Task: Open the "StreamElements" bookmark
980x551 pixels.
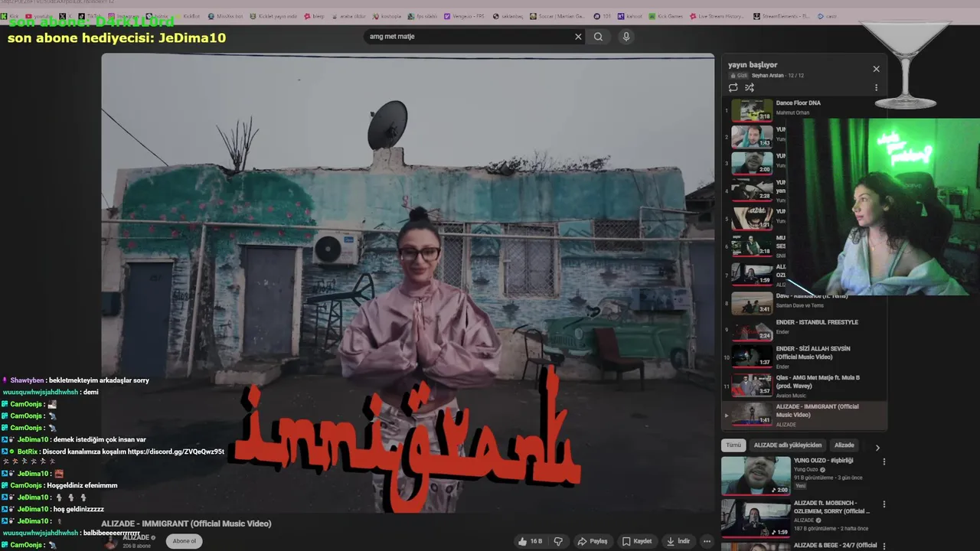Action: 781,16
